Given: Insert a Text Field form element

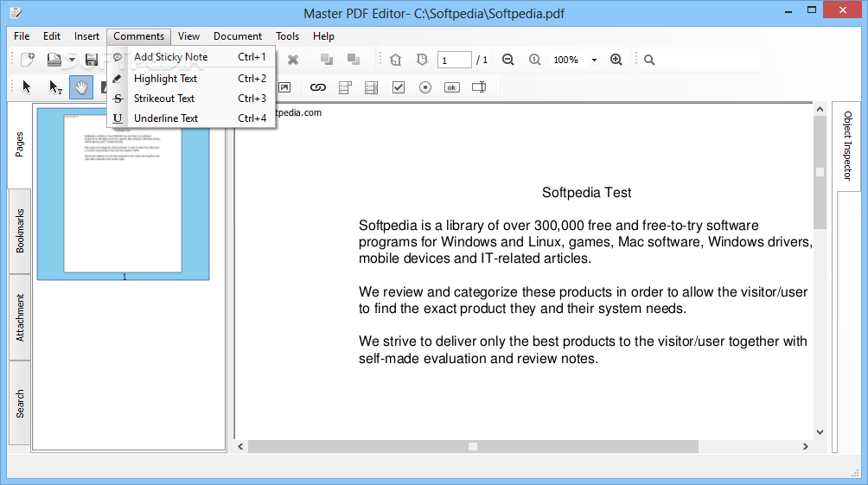Looking at the screenshot, I should pyautogui.click(x=479, y=87).
